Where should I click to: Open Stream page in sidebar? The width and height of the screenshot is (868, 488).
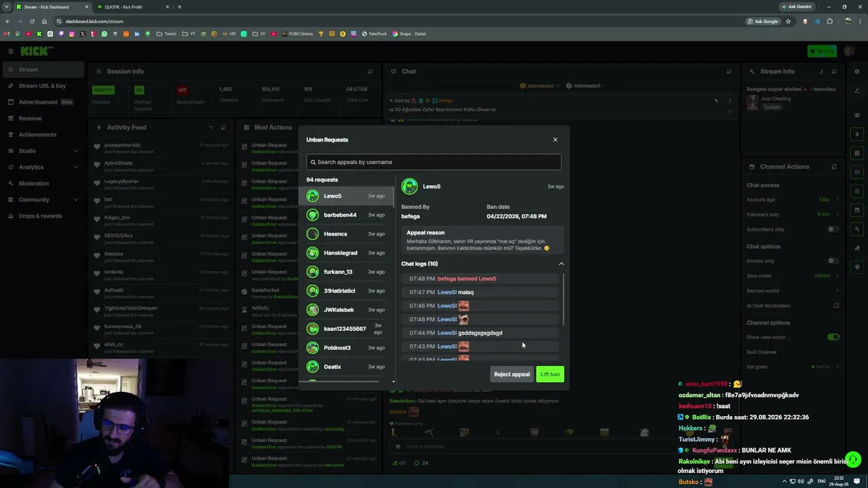(42, 70)
